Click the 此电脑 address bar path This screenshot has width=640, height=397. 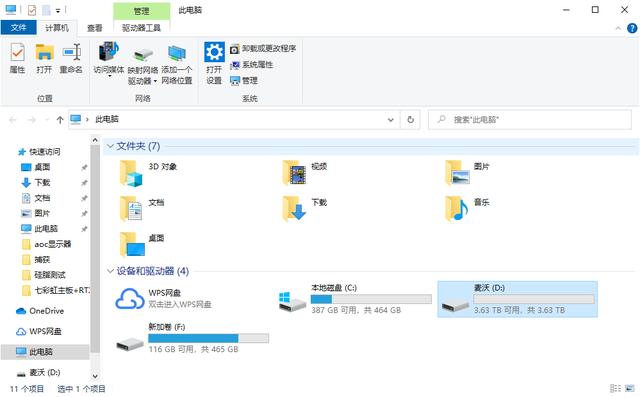click(x=107, y=119)
